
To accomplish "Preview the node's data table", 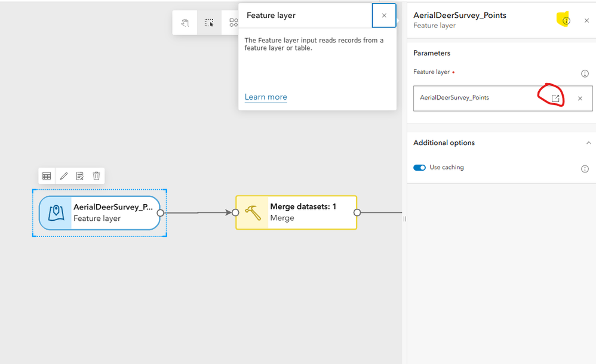I will pos(47,176).
